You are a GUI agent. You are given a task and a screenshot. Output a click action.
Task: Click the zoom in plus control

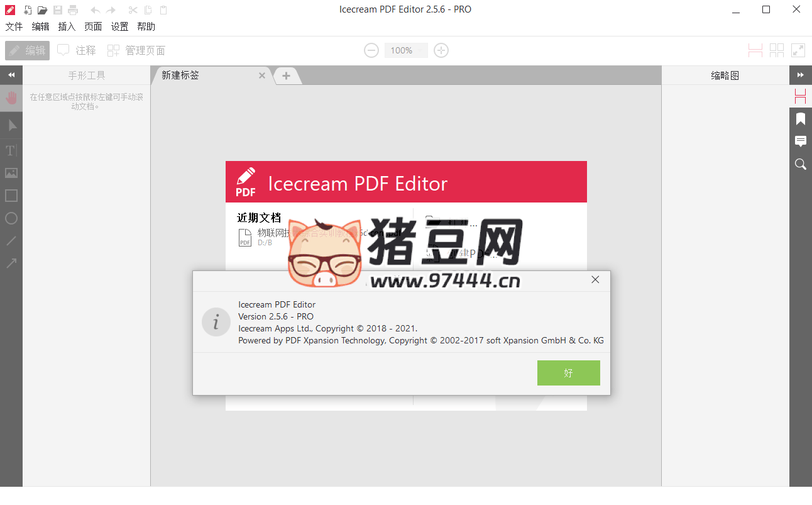coord(441,50)
